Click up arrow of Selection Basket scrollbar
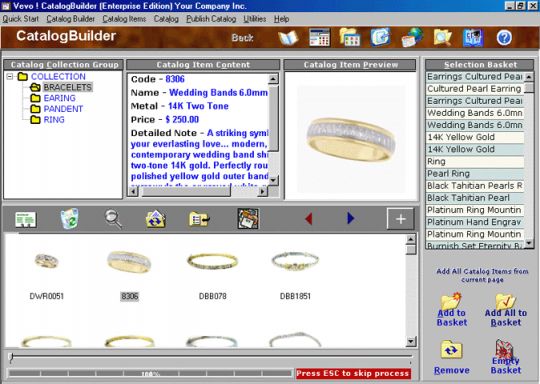Viewport: 540px width, 384px height. 529,77
